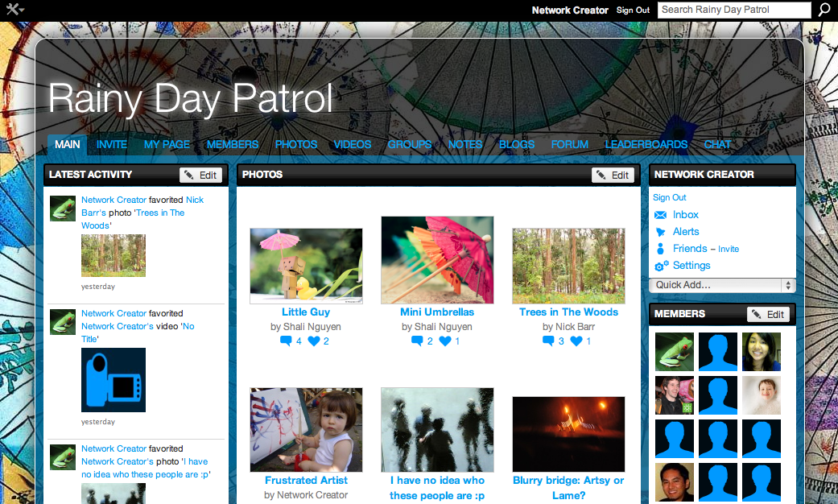The image size is (838, 504).
Task: Open the admin tools wrench icon
Action: [14, 10]
